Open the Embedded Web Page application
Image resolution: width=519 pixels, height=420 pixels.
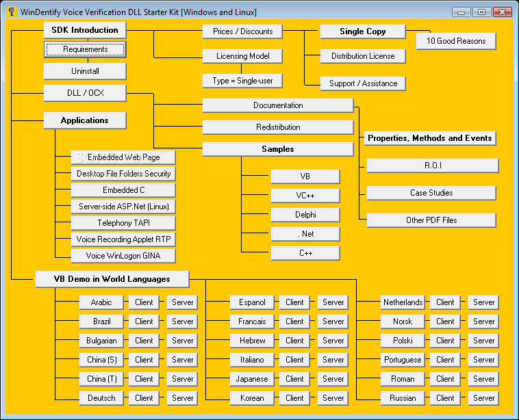click(123, 157)
